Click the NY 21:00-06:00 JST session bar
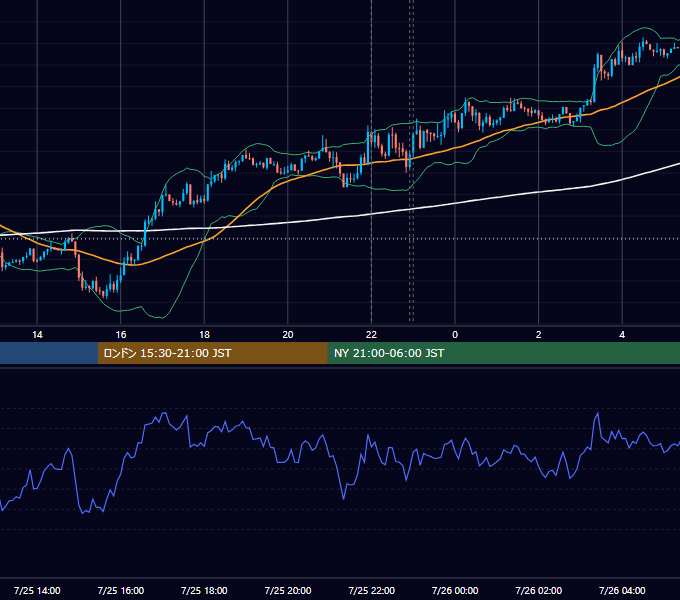Viewport: 680px width, 600px height. tap(503, 353)
